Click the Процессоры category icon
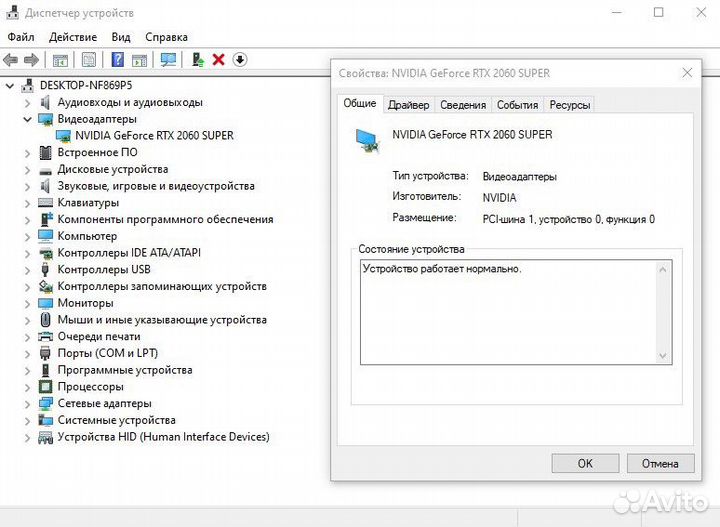Image resolution: width=720 pixels, height=527 pixels. tap(45, 387)
